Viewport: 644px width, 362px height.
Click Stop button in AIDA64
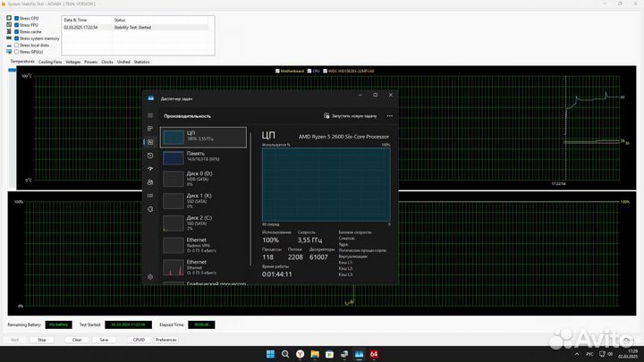click(42, 340)
